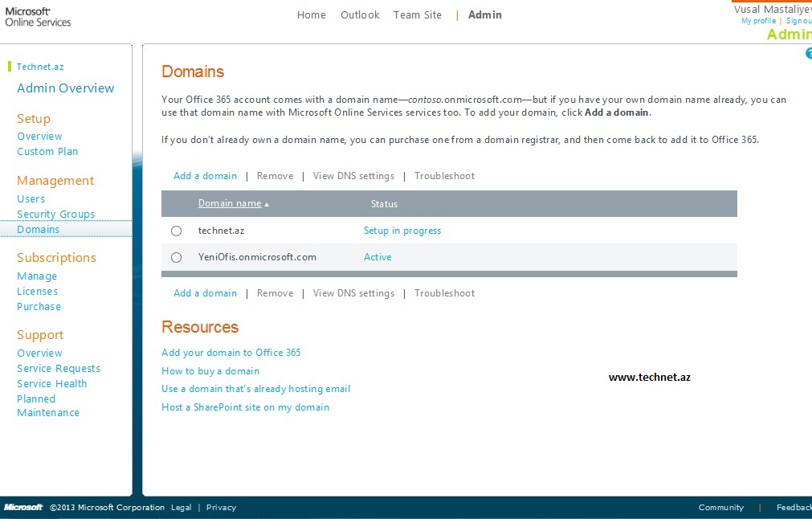The image size is (812, 519).
Task: Open Team Site from top navigation
Action: tap(417, 15)
